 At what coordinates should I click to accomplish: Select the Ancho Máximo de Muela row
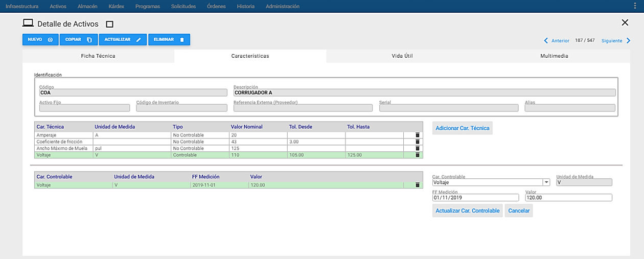click(228, 148)
